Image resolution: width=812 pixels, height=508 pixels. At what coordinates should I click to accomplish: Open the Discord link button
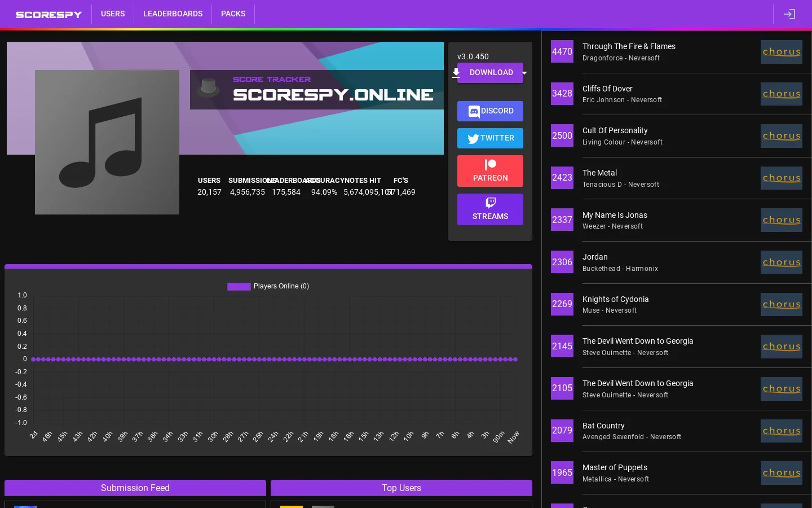click(490, 111)
